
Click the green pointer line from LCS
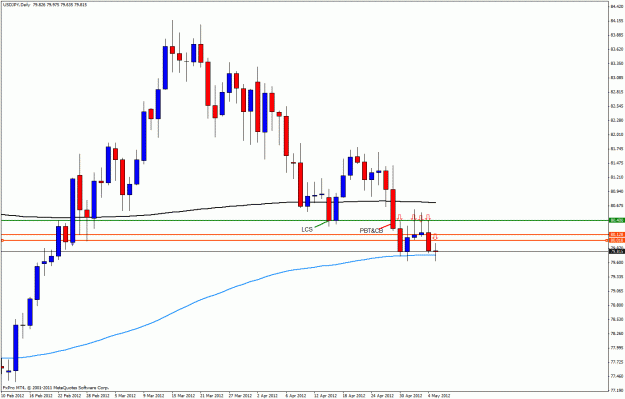click(x=321, y=224)
